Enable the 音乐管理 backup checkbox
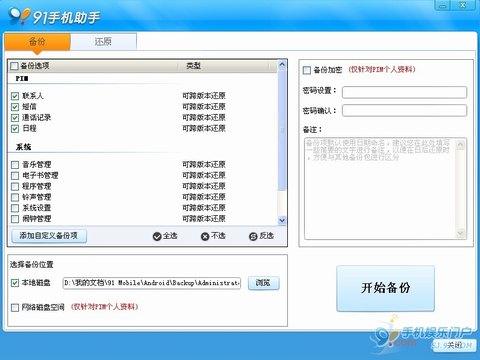Viewport: 480px width, 360px height. coord(15,165)
